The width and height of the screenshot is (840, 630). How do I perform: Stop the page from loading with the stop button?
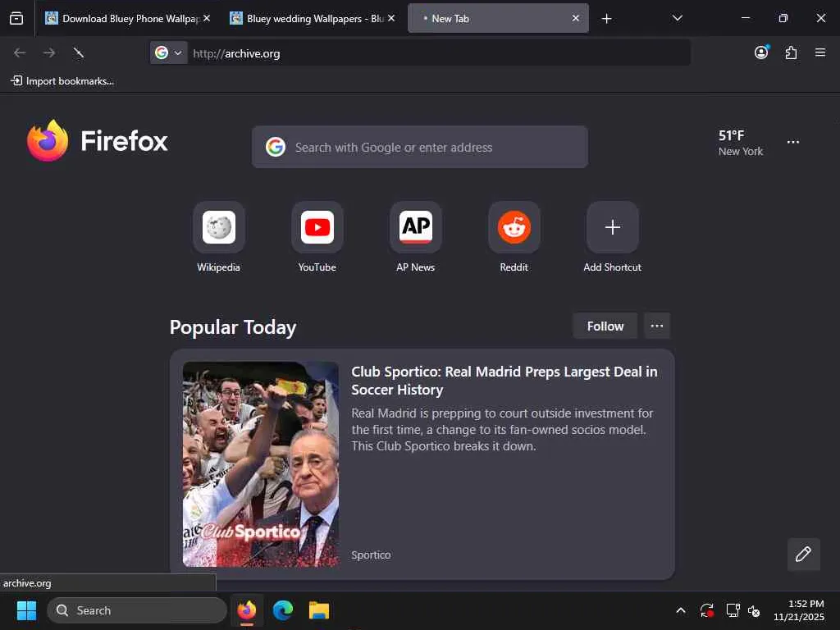79,52
